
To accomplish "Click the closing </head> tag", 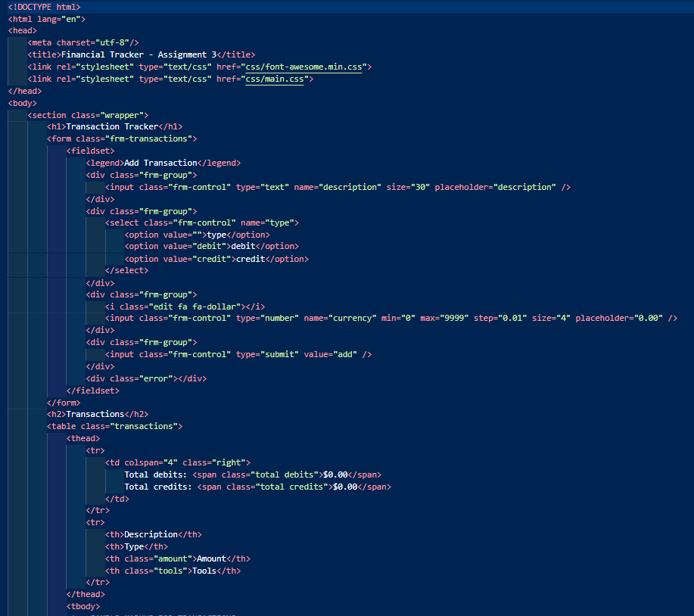I will [25, 91].
